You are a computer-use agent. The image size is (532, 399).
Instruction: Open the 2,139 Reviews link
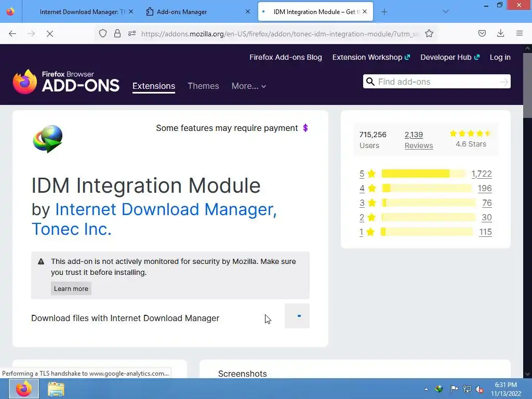tap(419, 140)
